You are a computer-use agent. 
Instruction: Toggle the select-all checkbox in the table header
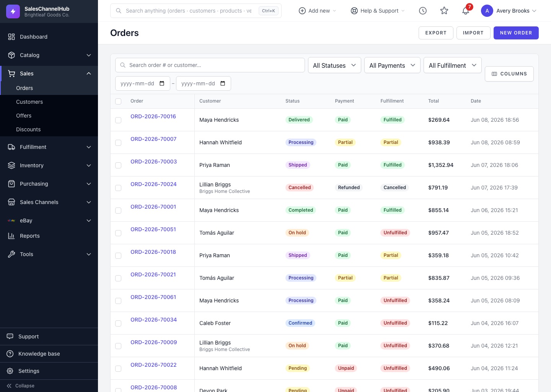(x=118, y=101)
